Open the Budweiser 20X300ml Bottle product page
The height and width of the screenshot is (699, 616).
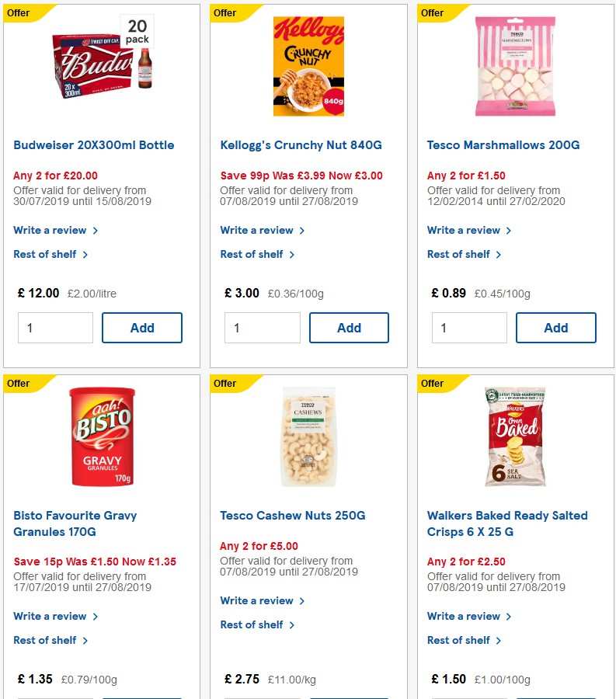[93, 144]
